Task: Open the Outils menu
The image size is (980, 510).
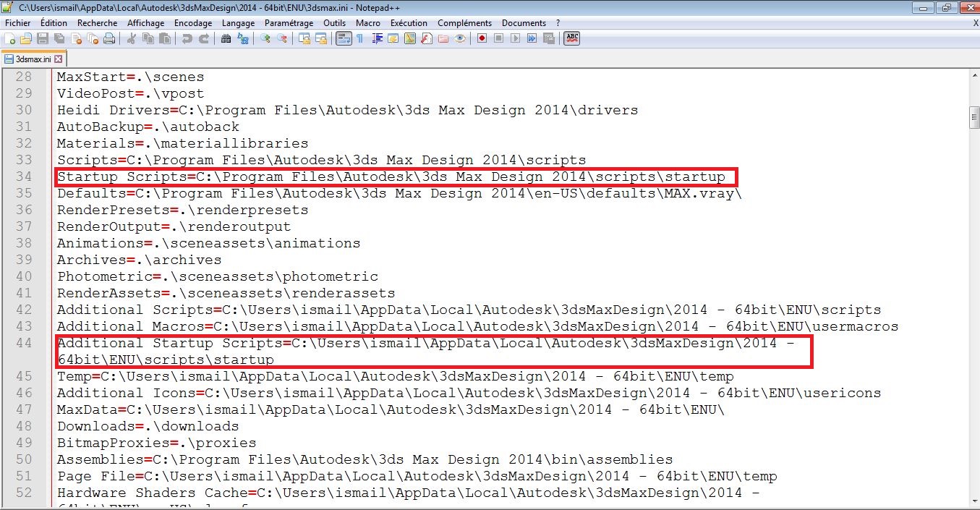Action: (334, 23)
